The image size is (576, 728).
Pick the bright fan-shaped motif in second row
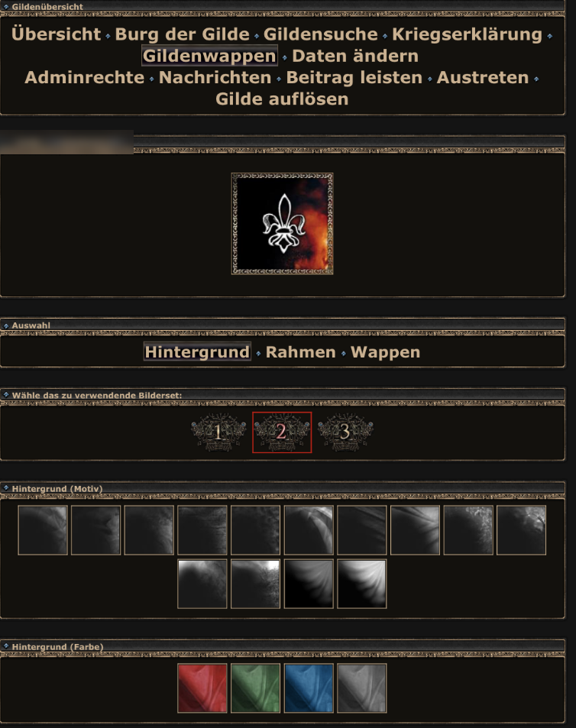point(361,584)
